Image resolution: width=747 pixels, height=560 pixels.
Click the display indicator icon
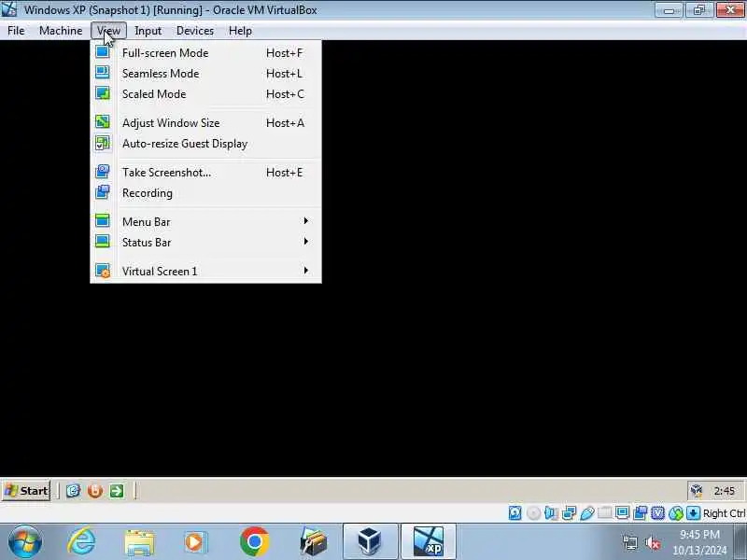coord(622,513)
